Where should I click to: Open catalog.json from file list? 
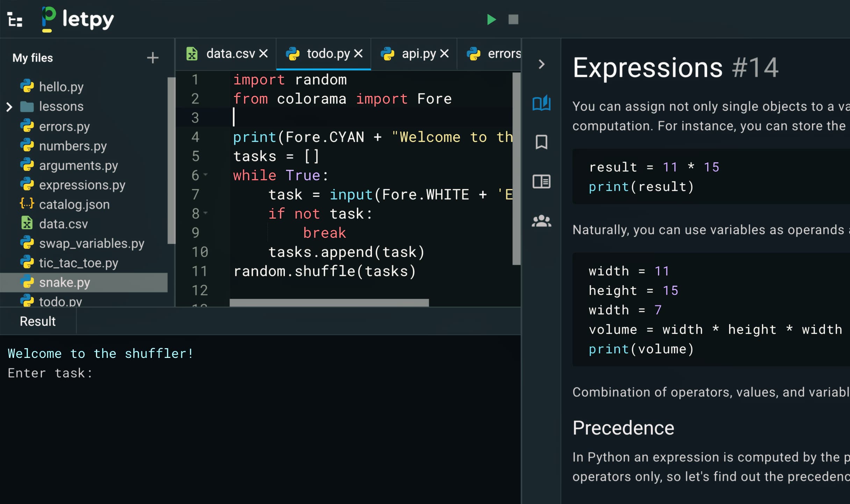(74, 204)
